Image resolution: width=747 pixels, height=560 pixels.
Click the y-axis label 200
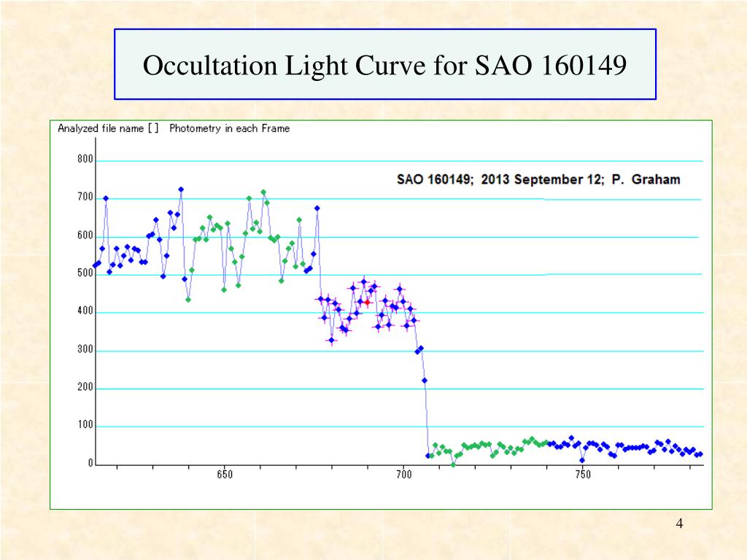tap(85, 387)
